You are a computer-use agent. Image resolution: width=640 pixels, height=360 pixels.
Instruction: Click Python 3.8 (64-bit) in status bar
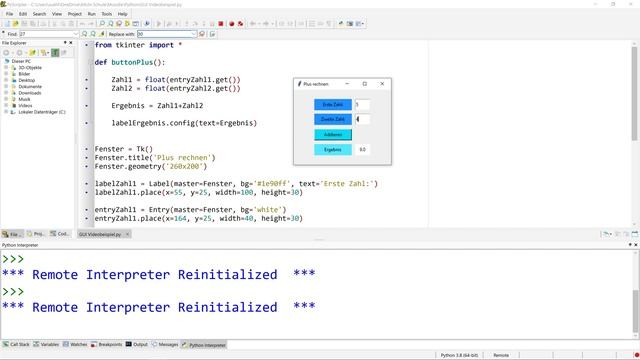coord(459,355)
